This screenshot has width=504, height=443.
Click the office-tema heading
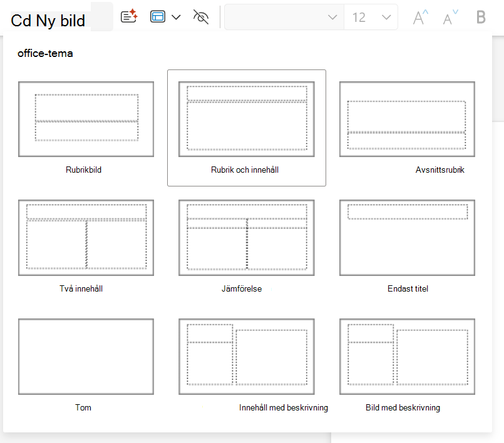point(45,53)
